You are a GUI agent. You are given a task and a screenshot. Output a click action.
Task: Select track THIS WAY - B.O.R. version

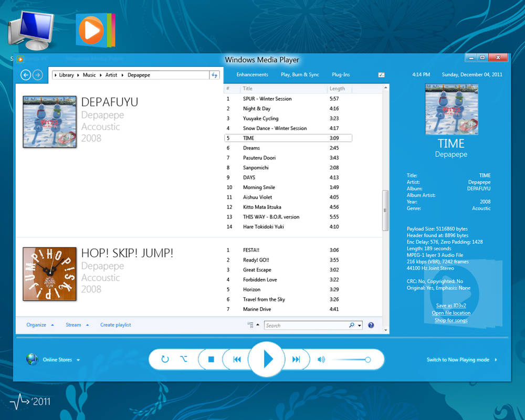(288, 217)
